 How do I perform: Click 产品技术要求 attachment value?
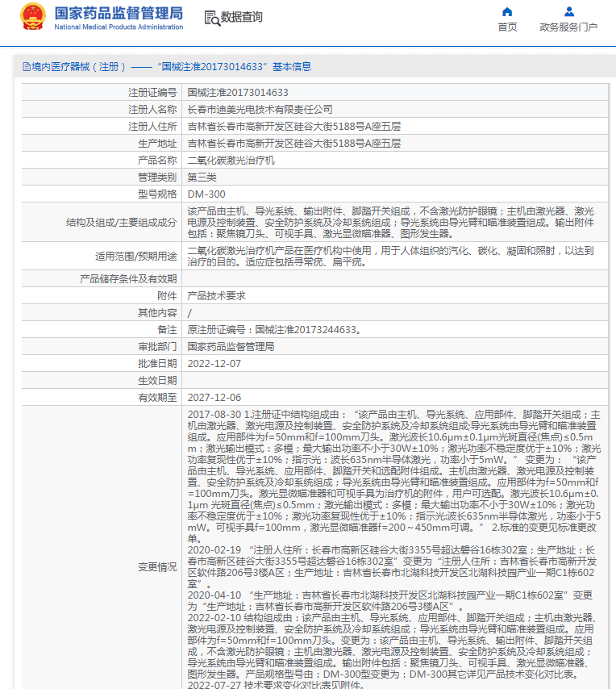click(x=216, y=296)
